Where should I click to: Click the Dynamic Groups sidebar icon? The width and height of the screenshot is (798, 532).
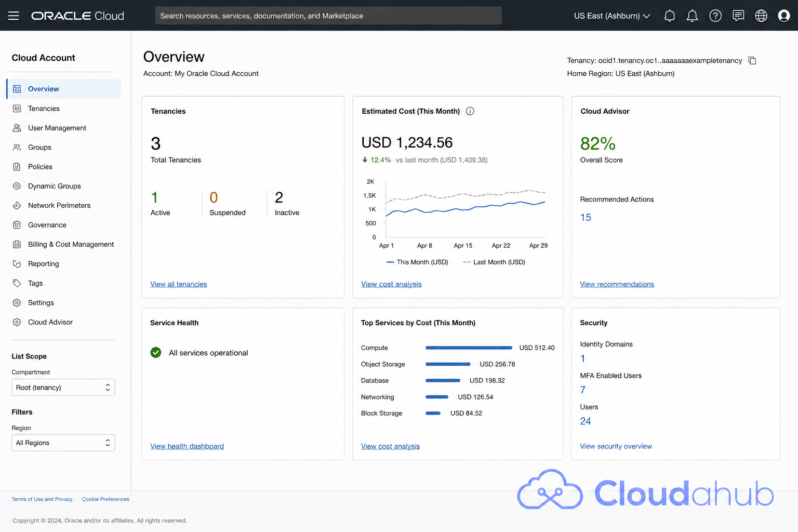coord(17,186)
